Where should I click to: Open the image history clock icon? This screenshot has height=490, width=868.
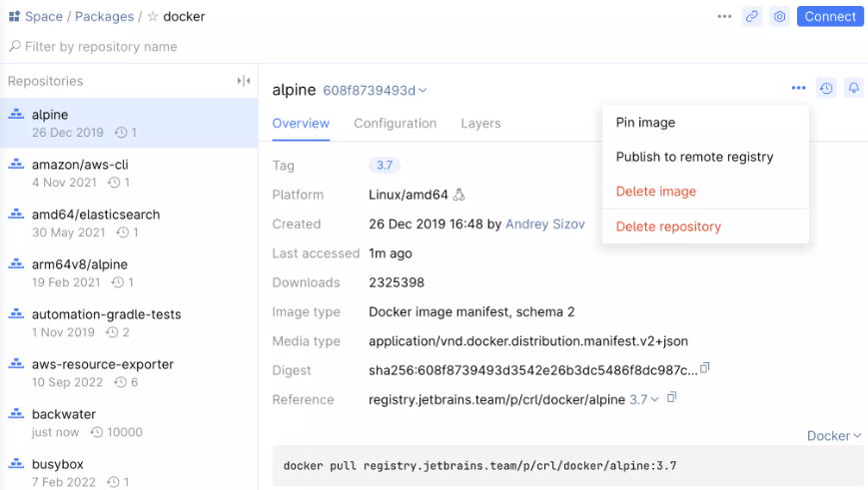826,88
